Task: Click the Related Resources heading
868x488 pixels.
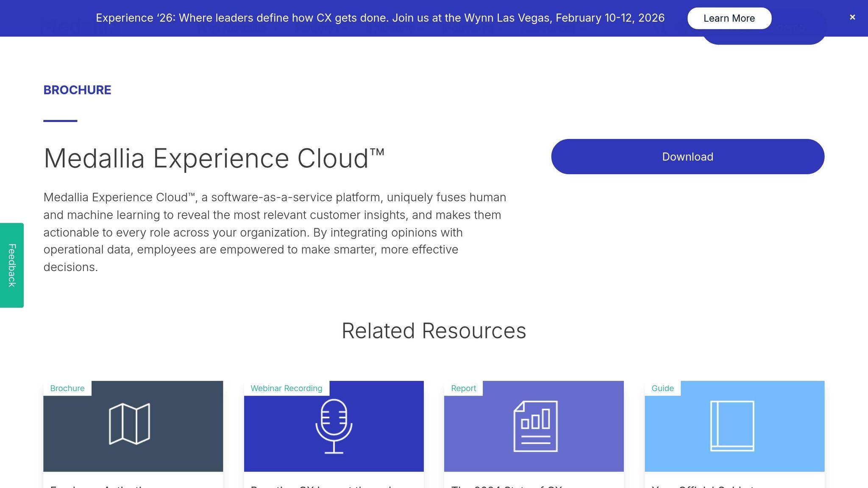Action: [434, 331]
